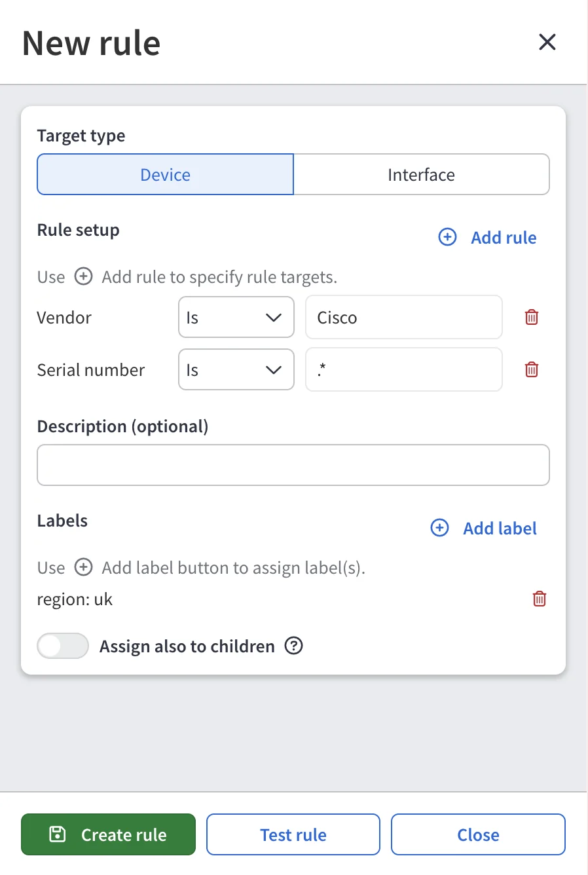This screenshot has width=588, height=875.
Task: Click the plus icon beside Add label
Action: pos(439,528)
